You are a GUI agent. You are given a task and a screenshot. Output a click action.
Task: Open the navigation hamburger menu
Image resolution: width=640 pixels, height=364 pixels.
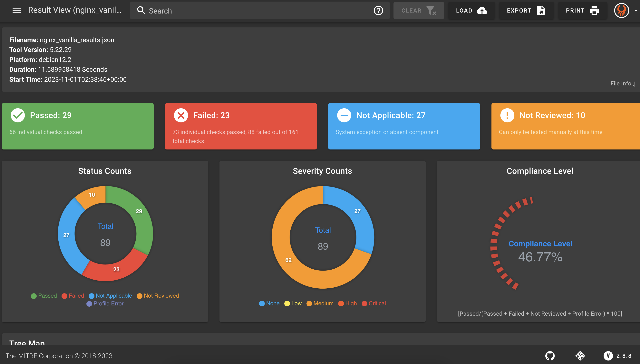17,10
